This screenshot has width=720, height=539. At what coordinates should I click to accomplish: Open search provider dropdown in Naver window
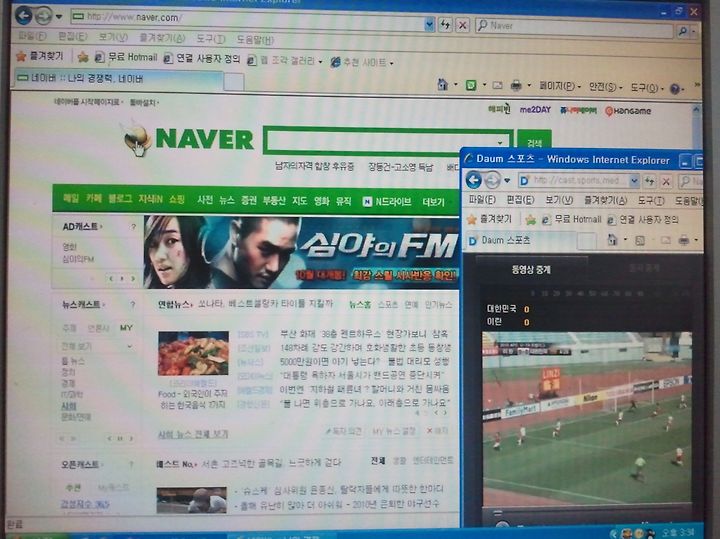(x=694, y=32)
